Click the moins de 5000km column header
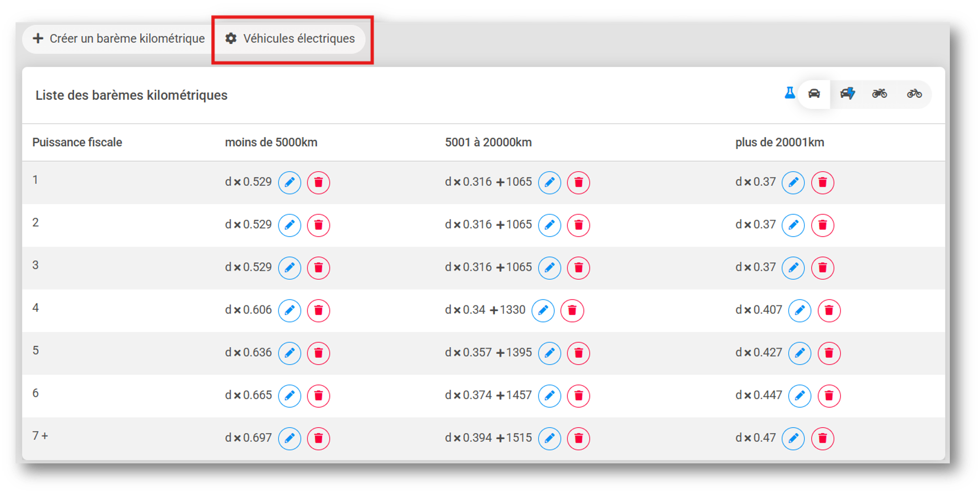 click(271, 142)
